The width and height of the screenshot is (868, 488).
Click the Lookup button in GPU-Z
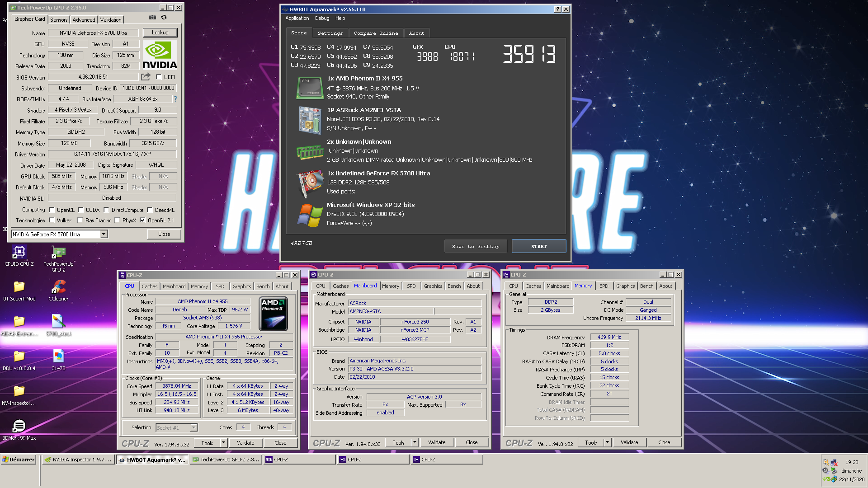160,33
